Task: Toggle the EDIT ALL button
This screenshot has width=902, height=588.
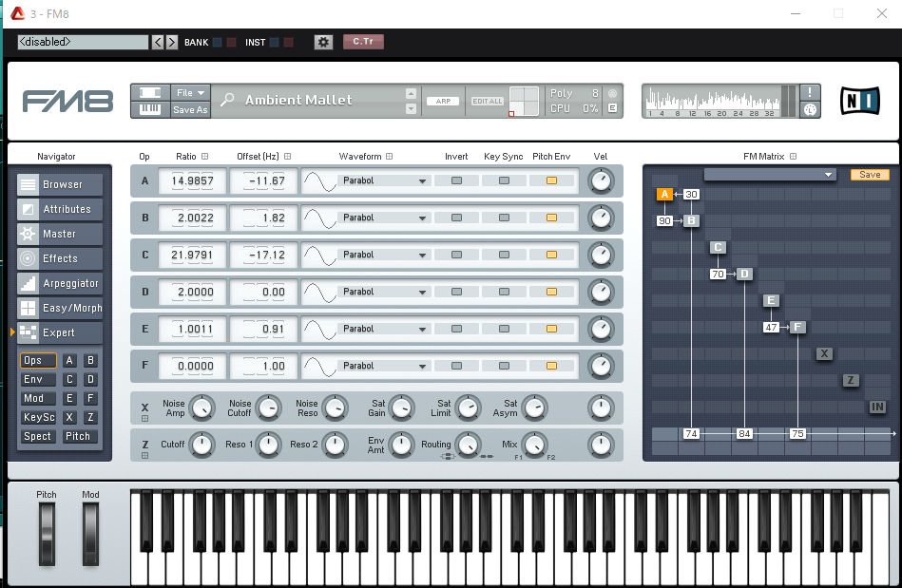Action: (488, 101)
